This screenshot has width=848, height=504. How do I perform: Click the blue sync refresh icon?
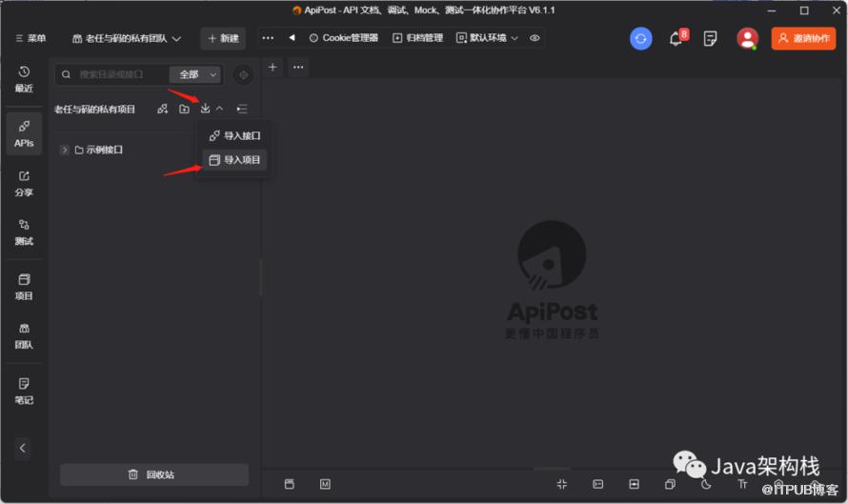641,39
